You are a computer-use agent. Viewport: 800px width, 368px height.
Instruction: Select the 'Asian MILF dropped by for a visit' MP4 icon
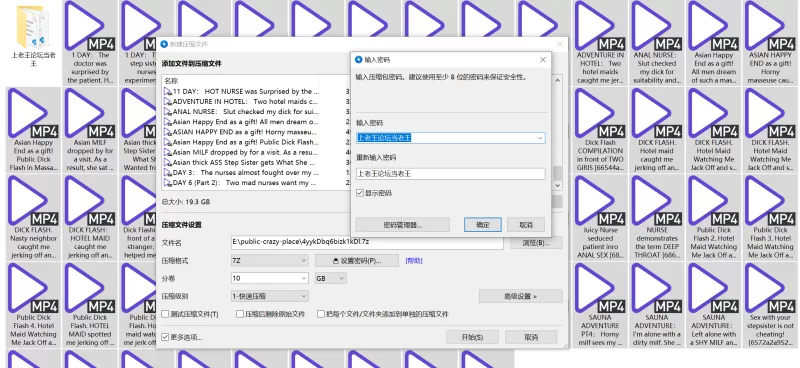(x=90, y=113)
